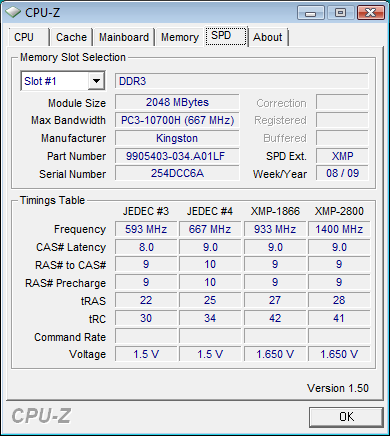Click the PC3-10700H (667 MHz) bandwidth value
This screenshot has width=390, height=436.
click(x=177, y=120)
